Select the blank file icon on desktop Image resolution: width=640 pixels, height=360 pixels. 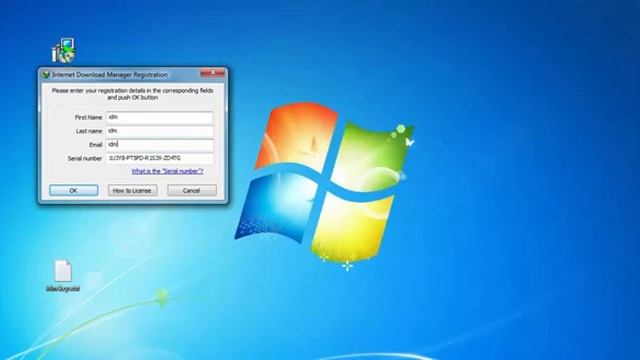[x=63, y=270]
